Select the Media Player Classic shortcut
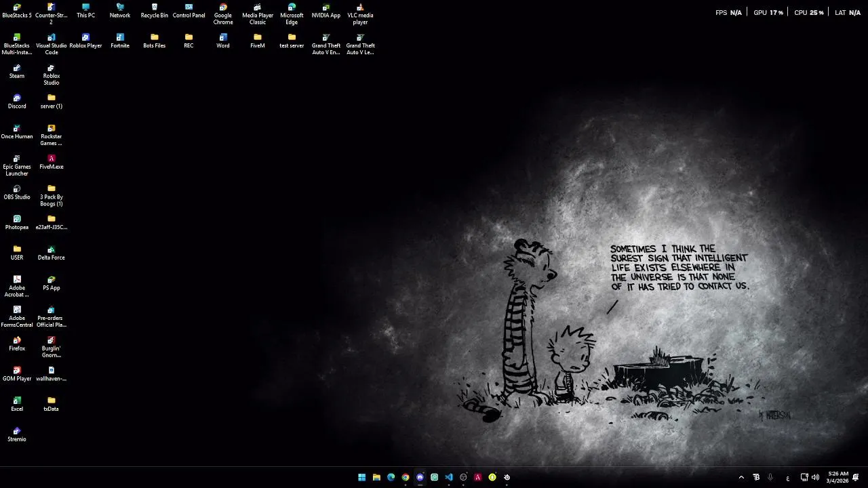Image resolution: width=868 pixels, height=488 pixels. (x=258, y=14)
